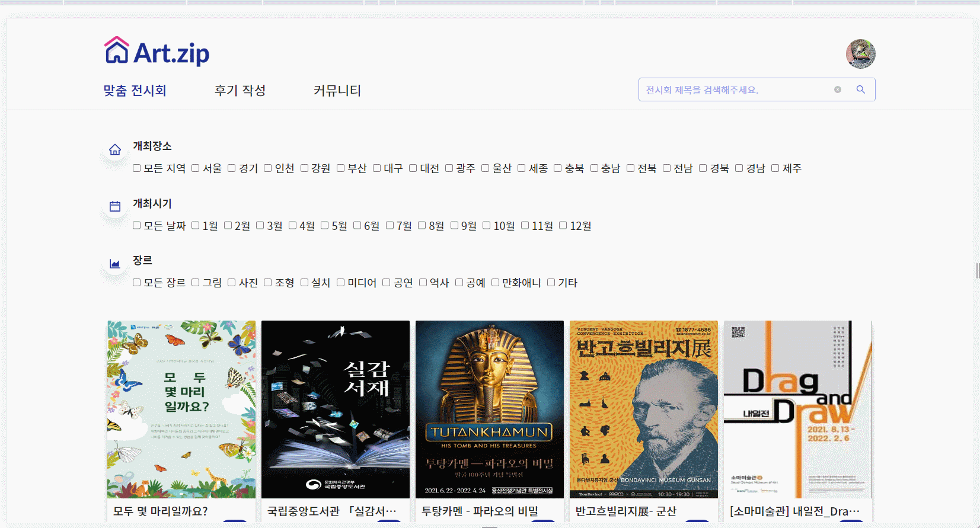
Task: Select the 그림 genre checkbox
Action: point(196,283)
